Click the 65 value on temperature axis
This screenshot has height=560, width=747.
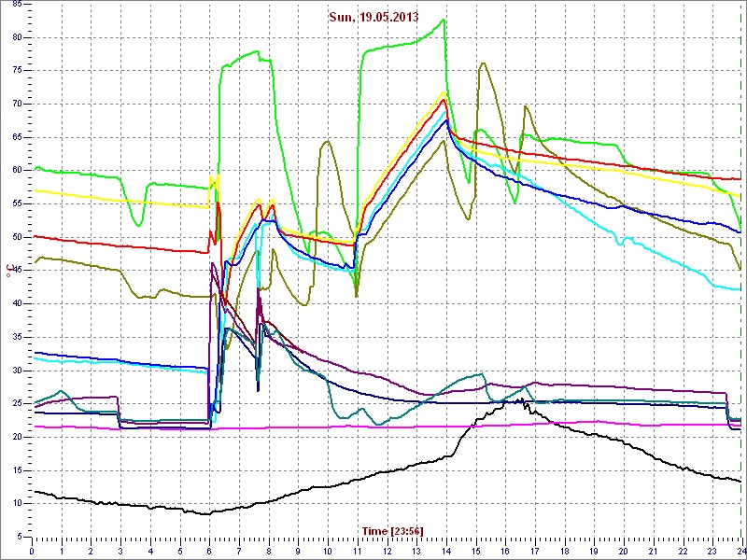tap(16, 137)
